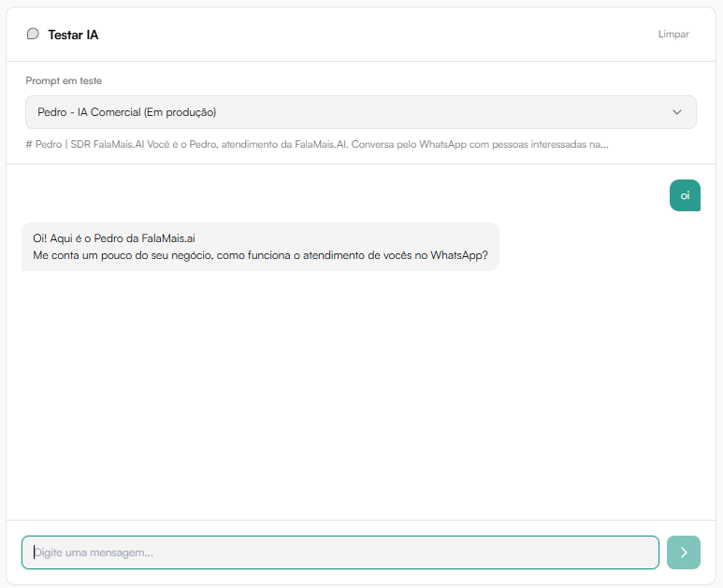Viewport: 723px width, 588px height.
Task: Click the chat bubble icon beside Testar IA
Action: (33, 34)
